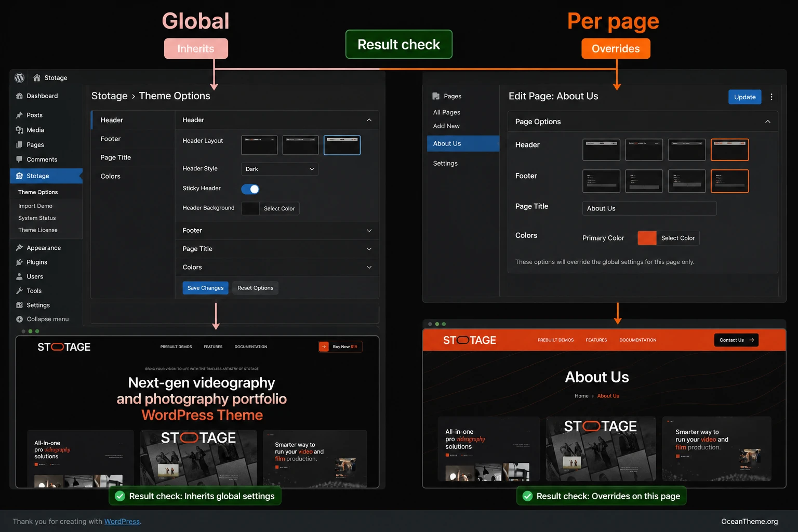Click the Page Title input containing About Us
The image size is (798, 532).
click(x=649, y=208)
